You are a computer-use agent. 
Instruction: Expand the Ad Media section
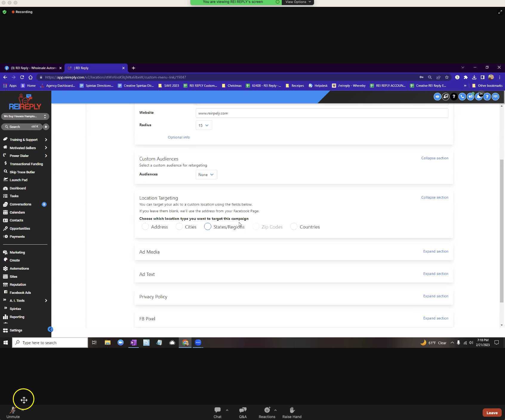(435, 251)
